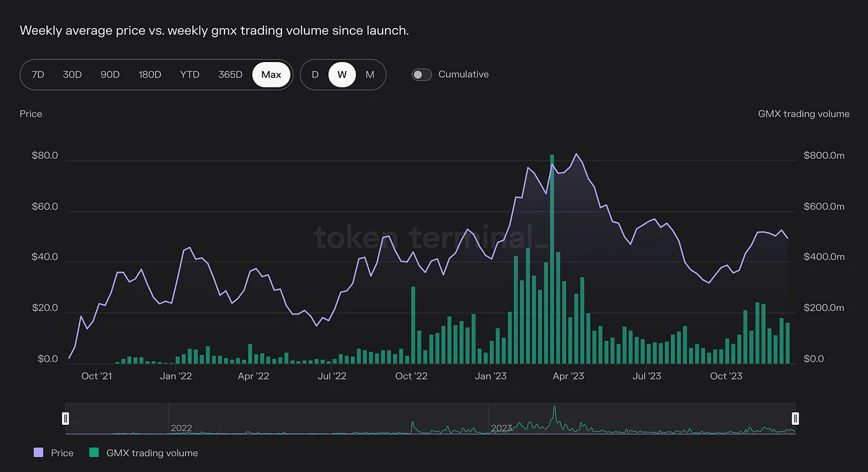Image resolution: width=868 pixels, height=472 pixels.
Task: Click the purple Price legend swatch
Action: coord(38,453)
